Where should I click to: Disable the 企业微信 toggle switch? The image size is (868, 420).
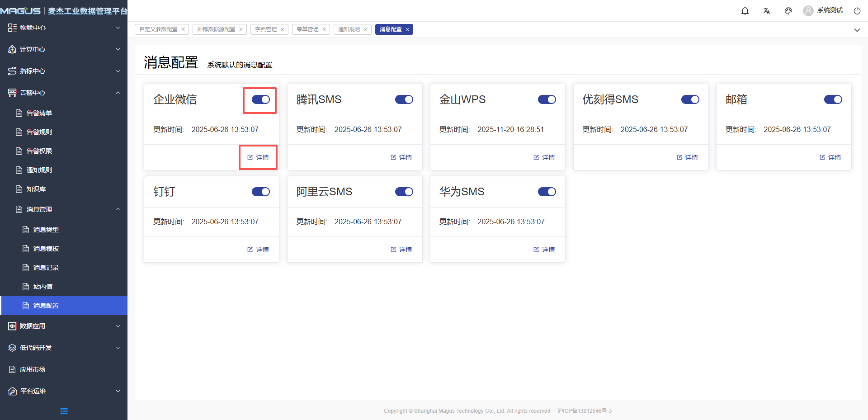click(x=260, y=99)
